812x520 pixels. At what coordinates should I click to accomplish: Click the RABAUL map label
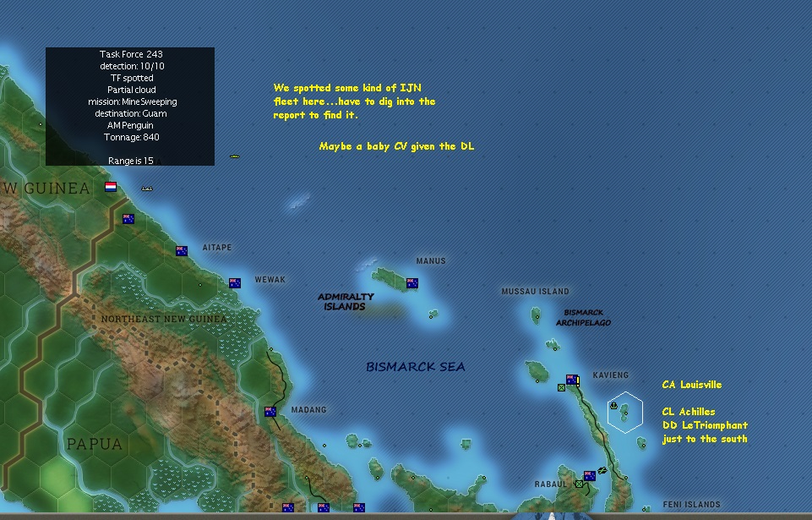[550, 484]
